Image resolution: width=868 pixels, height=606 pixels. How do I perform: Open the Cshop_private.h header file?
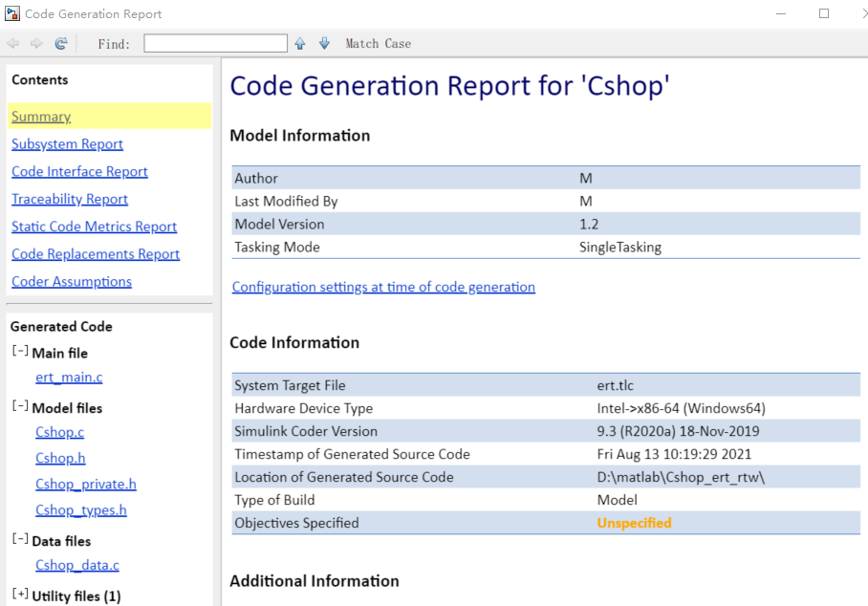click(85, 484)
